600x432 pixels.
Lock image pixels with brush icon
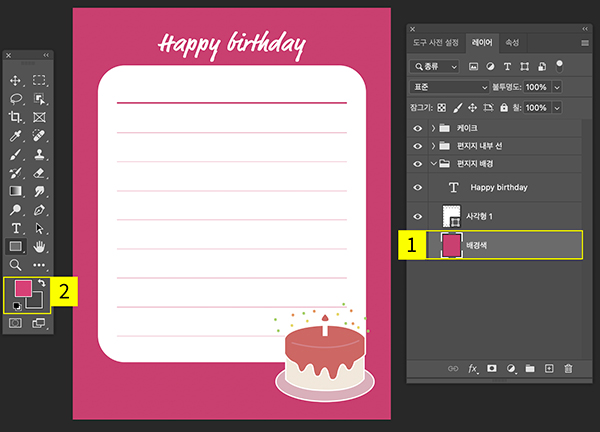pos(457,108)
